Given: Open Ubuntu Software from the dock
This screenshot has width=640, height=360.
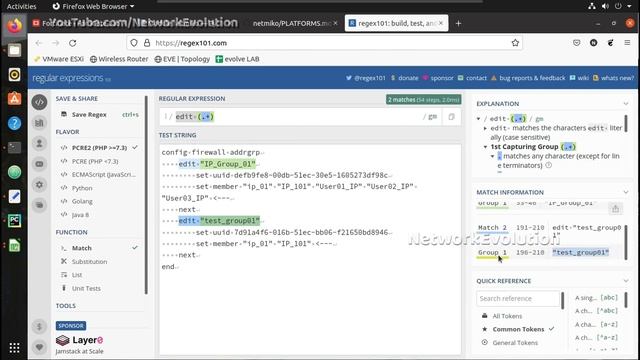Looking at the screenshot, I should coord(14,99).
